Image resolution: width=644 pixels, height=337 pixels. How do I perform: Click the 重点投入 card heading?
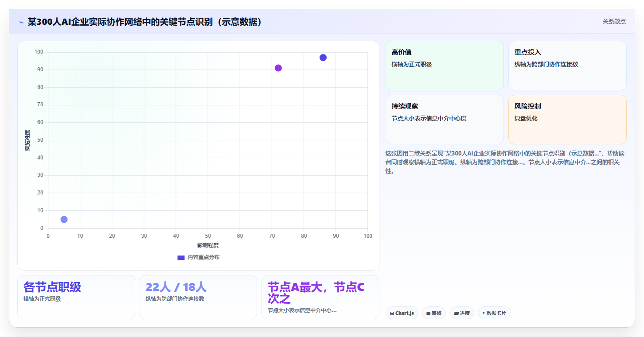(x=527, y=52)
